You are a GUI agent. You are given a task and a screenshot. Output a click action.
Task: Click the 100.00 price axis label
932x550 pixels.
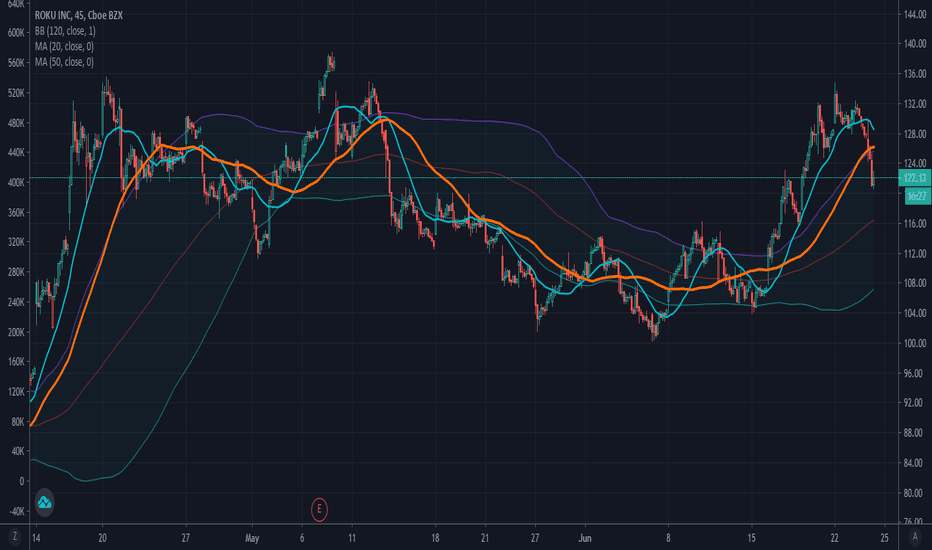pos(915,343)
